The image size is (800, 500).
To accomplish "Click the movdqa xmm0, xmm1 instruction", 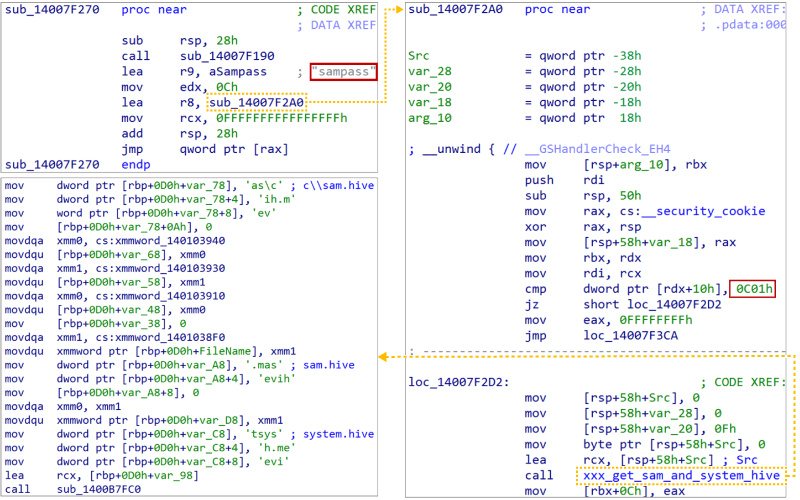I will click(x=63, y=407).
